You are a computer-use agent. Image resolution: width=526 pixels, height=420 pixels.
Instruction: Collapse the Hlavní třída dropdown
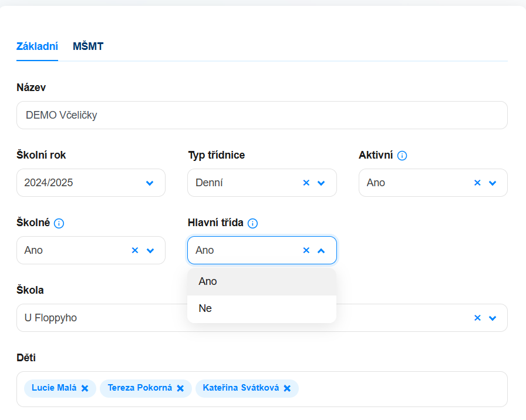[x=321, y=250]
